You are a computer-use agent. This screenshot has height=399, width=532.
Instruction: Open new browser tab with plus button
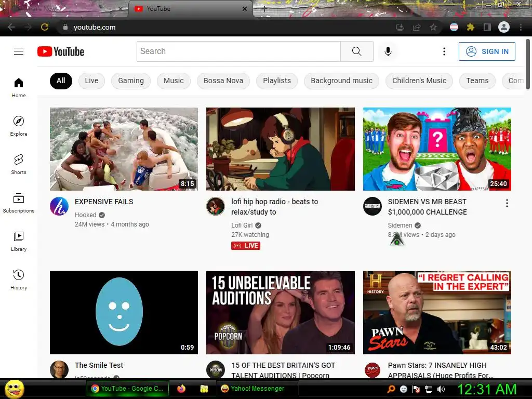click(264, 9)
